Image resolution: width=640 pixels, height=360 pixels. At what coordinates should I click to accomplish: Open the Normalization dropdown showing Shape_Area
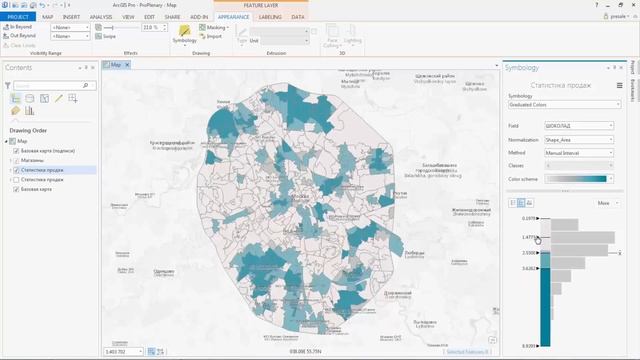click(579, 140)
